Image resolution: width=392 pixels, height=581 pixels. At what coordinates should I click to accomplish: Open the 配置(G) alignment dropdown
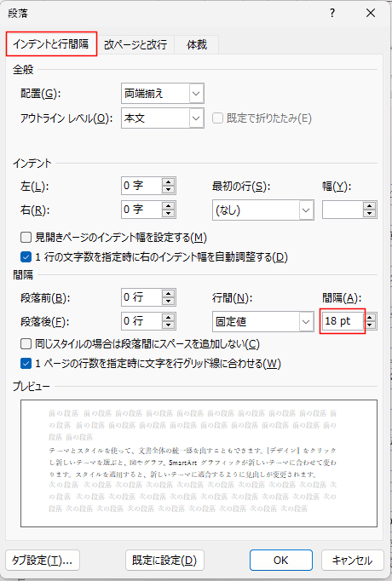pos(196,94)
